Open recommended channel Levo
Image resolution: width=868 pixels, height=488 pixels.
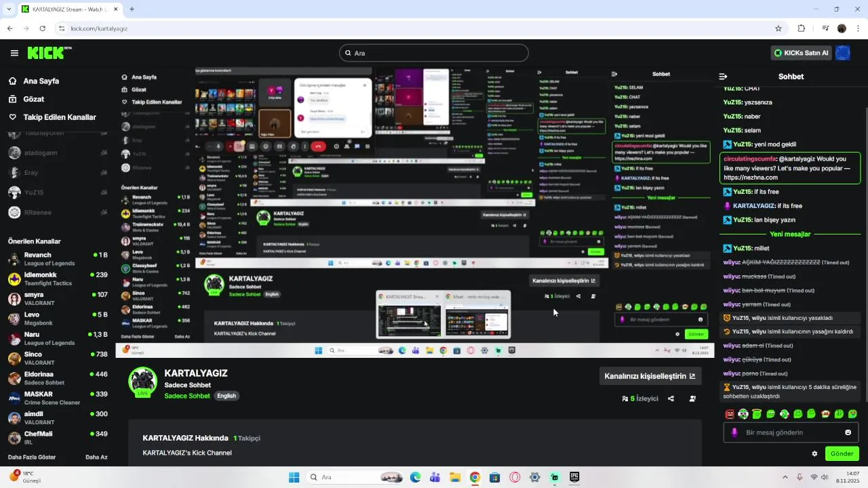(x=58, y=319)
